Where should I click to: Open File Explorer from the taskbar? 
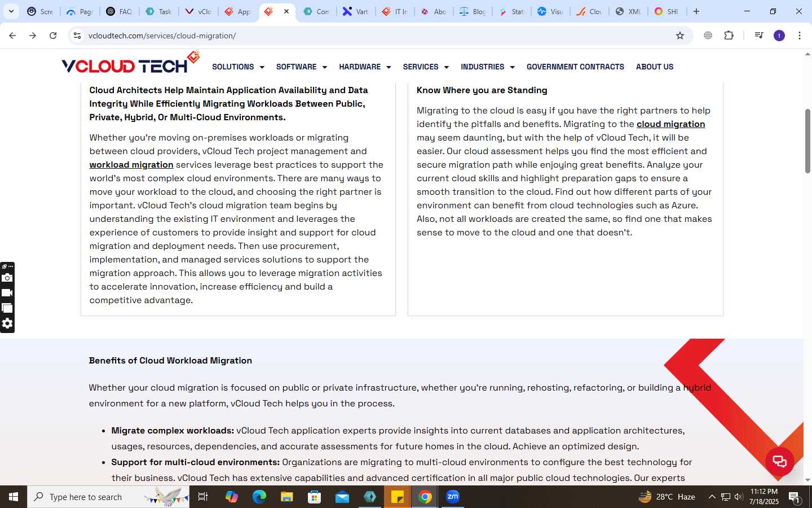pos(287,497)
